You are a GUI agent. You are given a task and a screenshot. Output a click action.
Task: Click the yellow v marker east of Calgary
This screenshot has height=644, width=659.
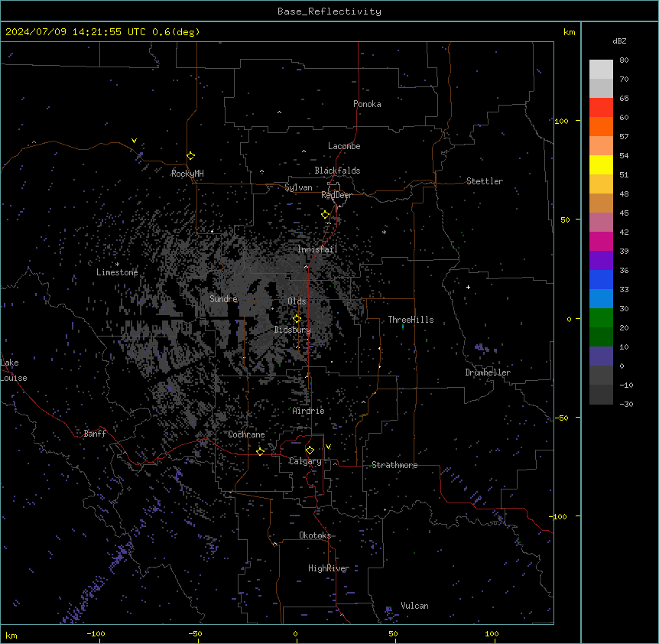[x=328, y=447]
